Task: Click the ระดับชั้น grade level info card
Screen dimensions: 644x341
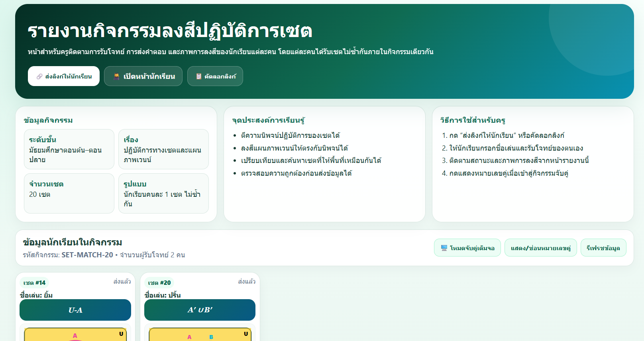Action: [x=69, y=149]
